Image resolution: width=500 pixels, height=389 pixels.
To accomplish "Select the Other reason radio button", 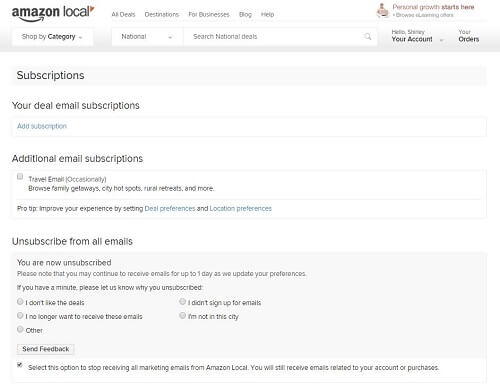I will tap(20, 329).
